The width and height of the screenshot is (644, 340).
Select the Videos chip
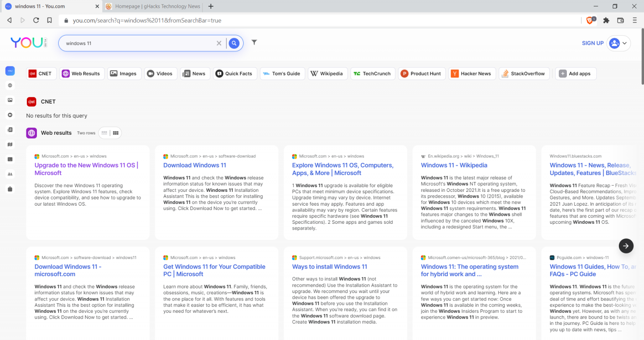(161, 73)
